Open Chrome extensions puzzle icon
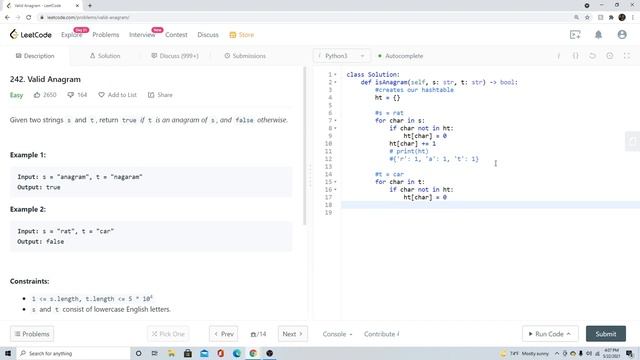The width and height of the screenshot is (640, 360). 611,17
